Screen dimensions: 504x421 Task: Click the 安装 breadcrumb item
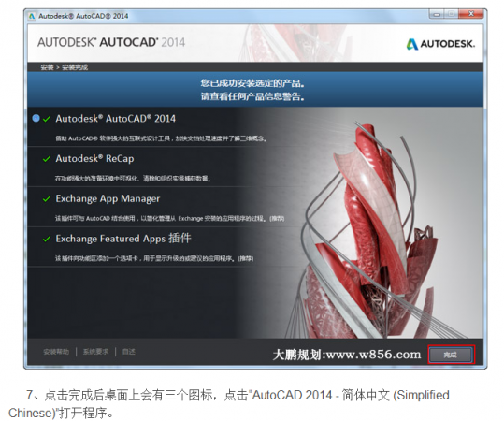[47, 67]
